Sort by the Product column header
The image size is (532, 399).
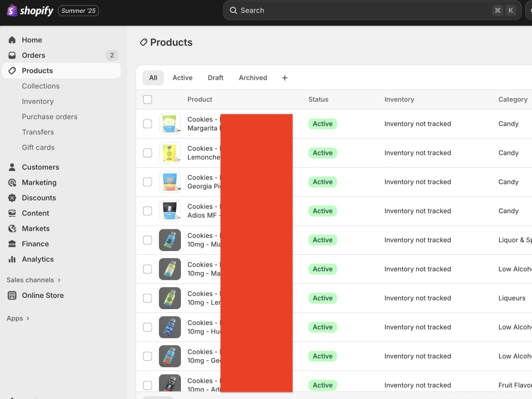point(199,99)
